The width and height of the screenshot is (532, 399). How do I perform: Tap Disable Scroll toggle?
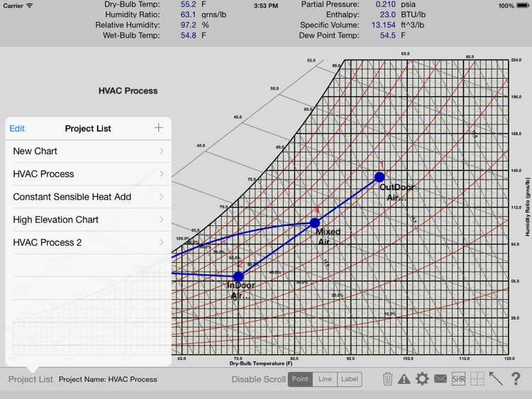point(258,379)
